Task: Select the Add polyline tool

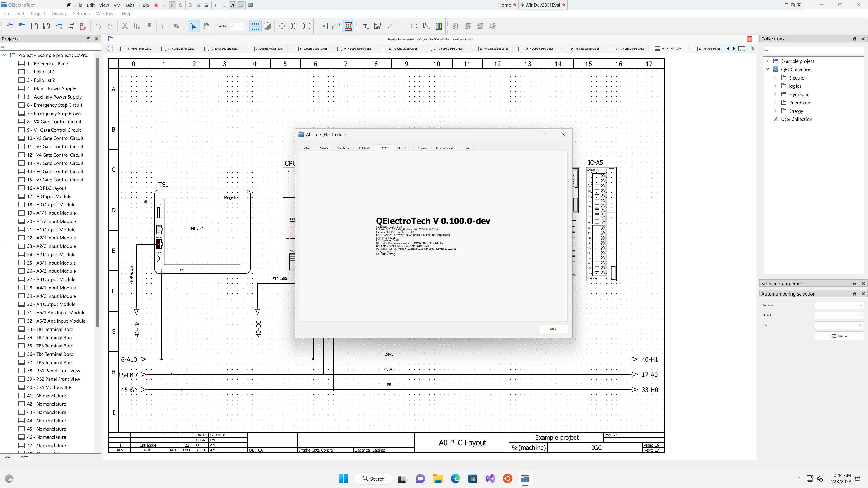Action: (426, 26)
